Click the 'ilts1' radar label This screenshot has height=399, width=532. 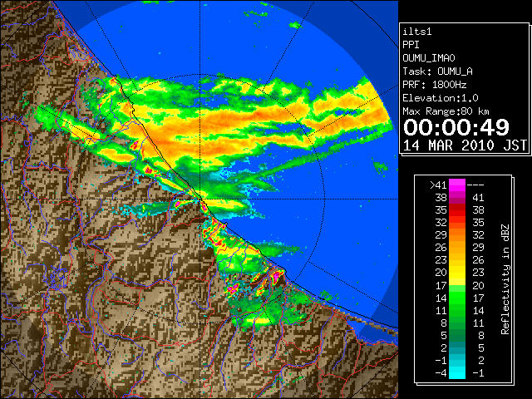(417, 32)
